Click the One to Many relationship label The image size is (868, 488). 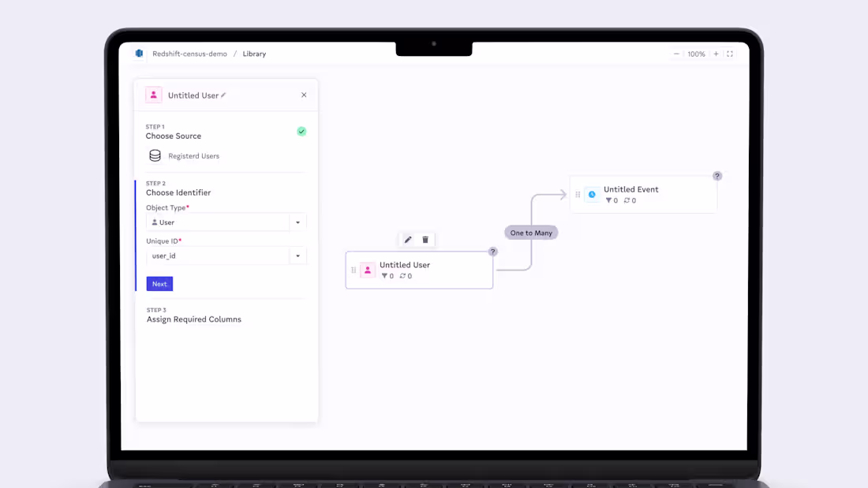pyautogui.click(x=531, y=233)
